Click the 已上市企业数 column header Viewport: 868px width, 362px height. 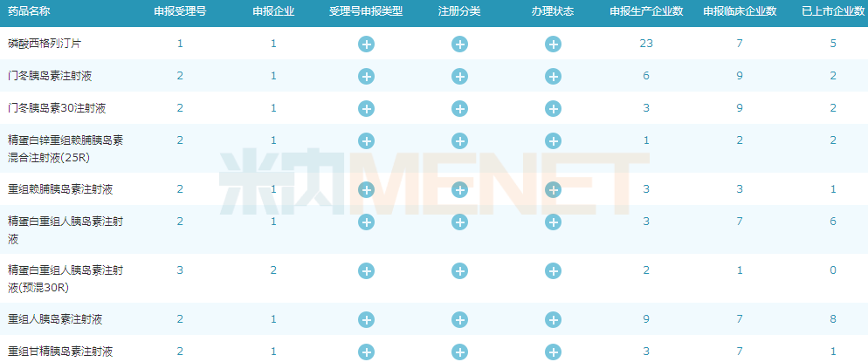point(833,11)
